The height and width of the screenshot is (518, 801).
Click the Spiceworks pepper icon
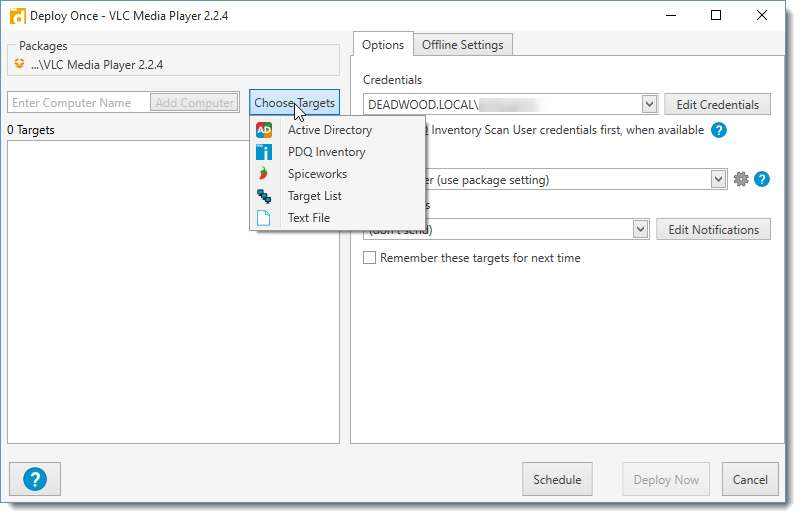click(264, 174)
